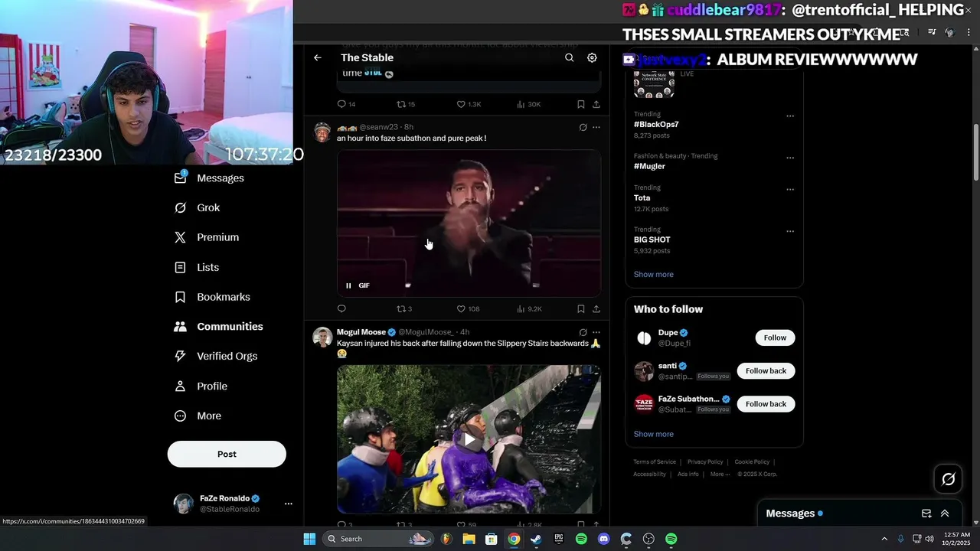The image size is (980, 551).
Task: Share seanw23's subathon post
Action: coord(596,309)
